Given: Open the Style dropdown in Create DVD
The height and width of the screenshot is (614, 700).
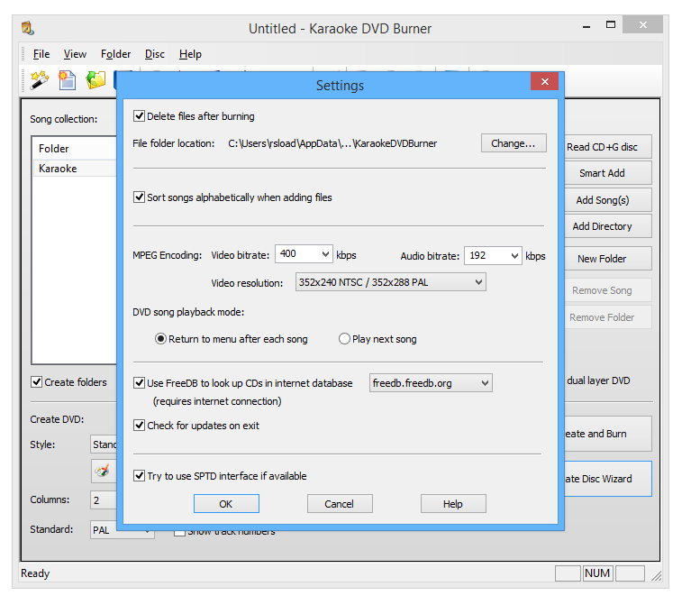Looking at the screenshot, I should pos(104,444).
